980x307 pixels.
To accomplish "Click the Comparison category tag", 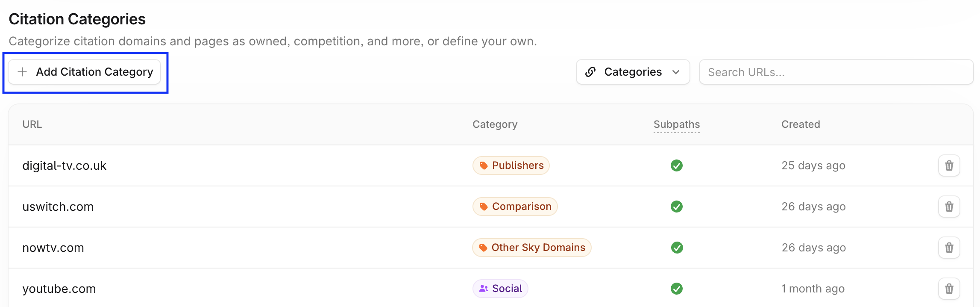I will click(x=515, y=207).
